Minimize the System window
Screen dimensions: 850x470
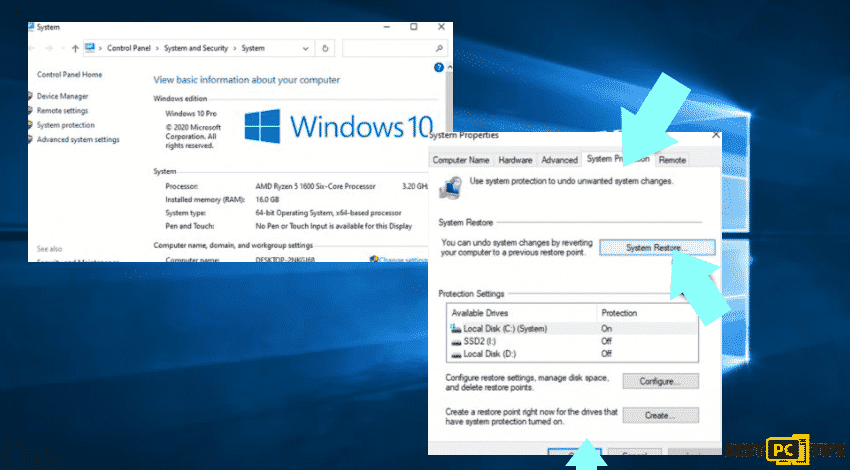click(x=387, y=27)
